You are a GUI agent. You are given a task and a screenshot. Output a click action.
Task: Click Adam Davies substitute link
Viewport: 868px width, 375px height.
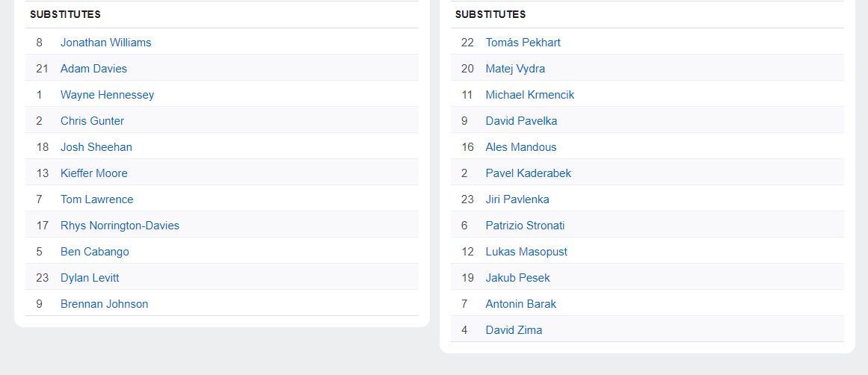(93, 69)
